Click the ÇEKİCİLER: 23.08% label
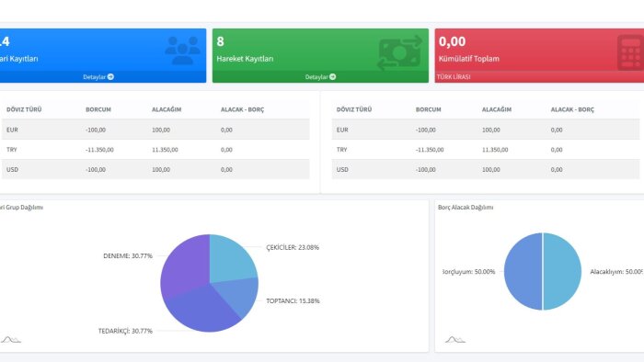The image size is (644, 362). click(293, 247)
